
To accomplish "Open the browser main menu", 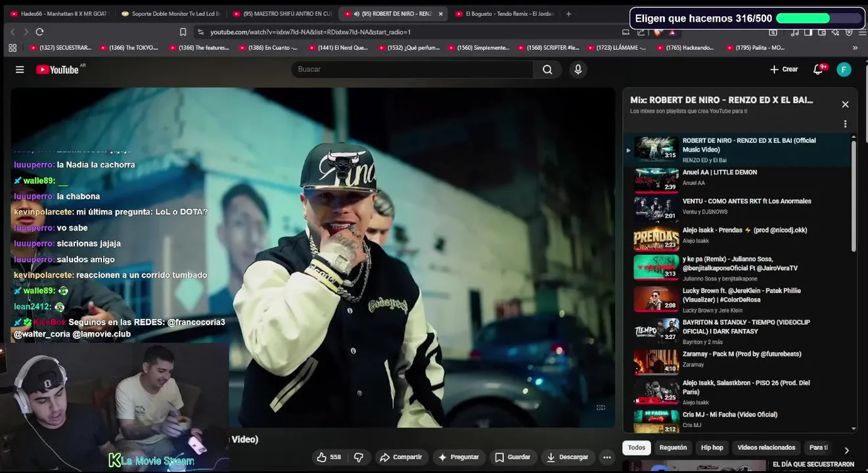I will [861, 32].
